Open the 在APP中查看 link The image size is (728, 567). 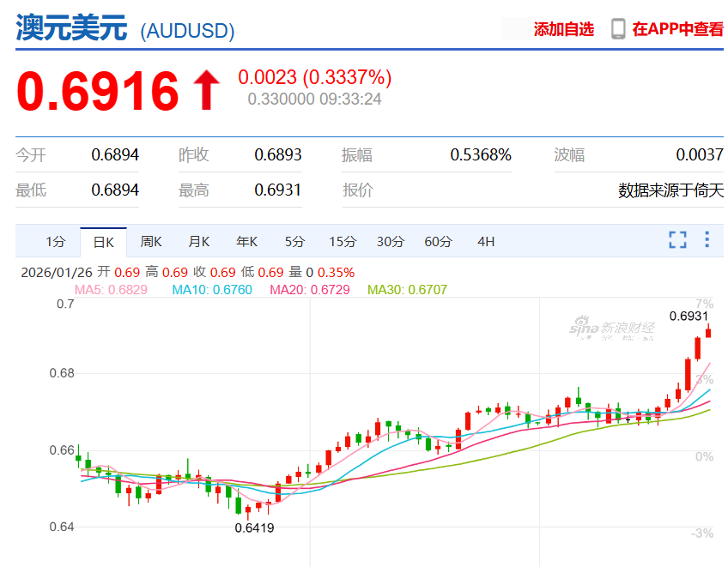(677, 29)
